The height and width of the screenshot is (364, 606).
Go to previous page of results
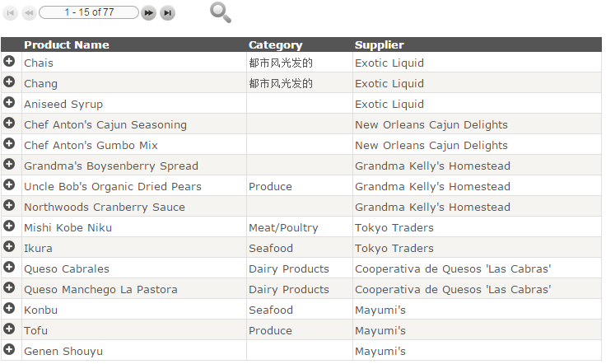pyautogui.click(x=29, y=13)
